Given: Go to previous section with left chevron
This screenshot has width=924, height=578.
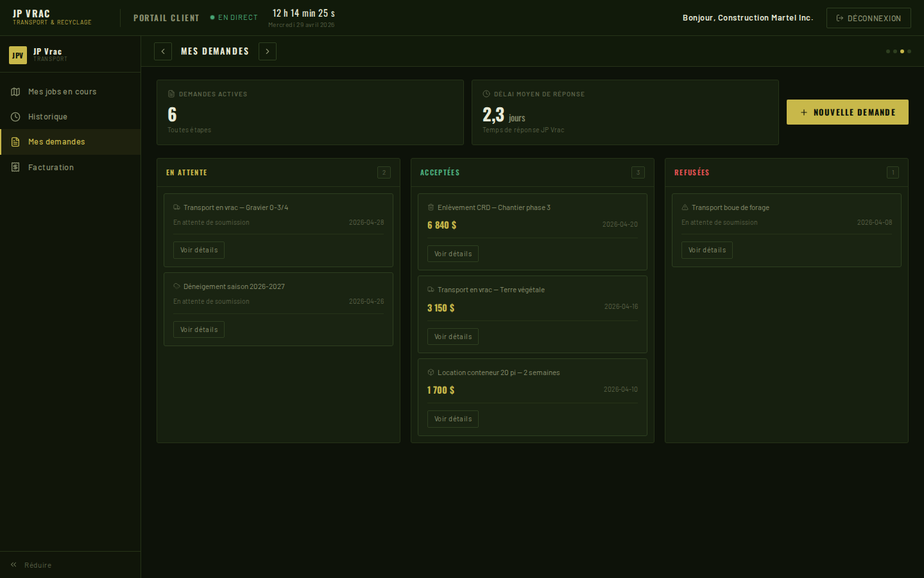Looking at the screenshot, I should [x=163, y=51].
